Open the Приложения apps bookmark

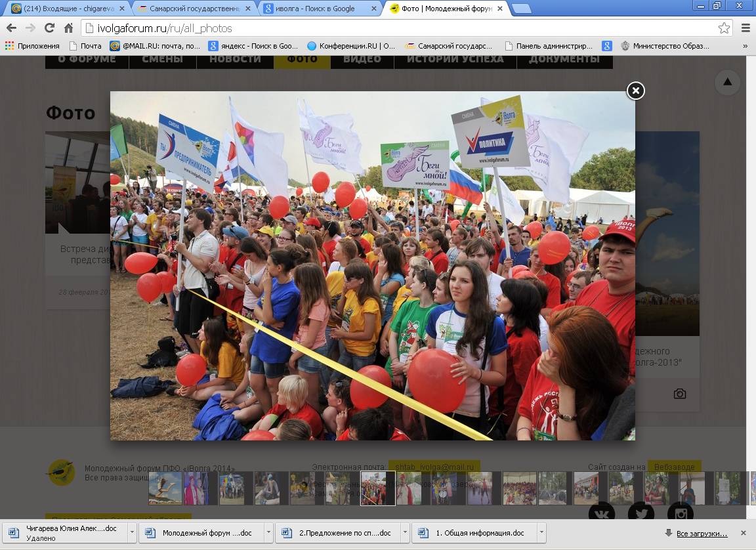[32, 46]
